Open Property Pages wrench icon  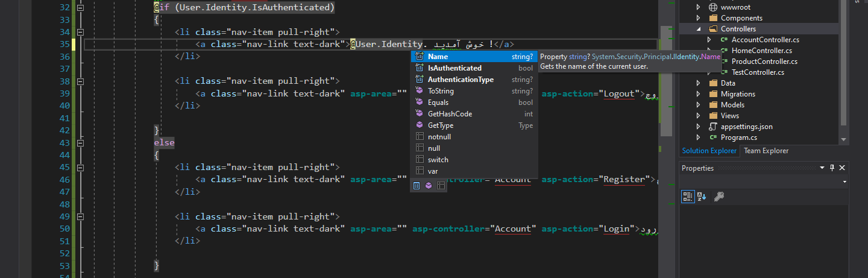[719, 196]
